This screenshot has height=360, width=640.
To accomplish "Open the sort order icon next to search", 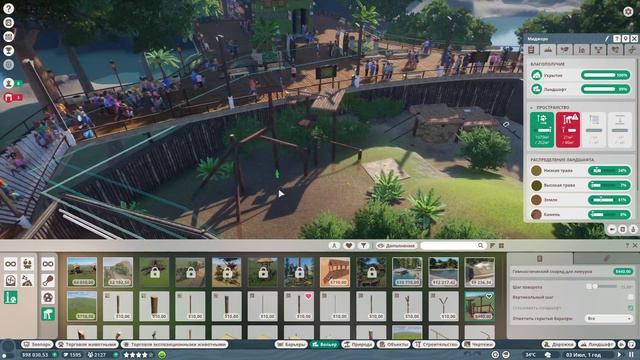I will (492, 246).
